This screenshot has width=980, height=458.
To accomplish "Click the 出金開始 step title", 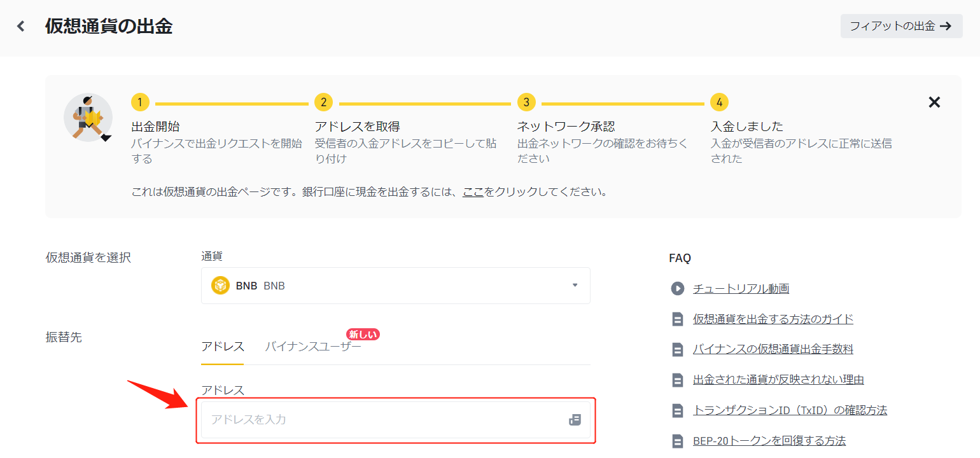I will coord(156,127).
